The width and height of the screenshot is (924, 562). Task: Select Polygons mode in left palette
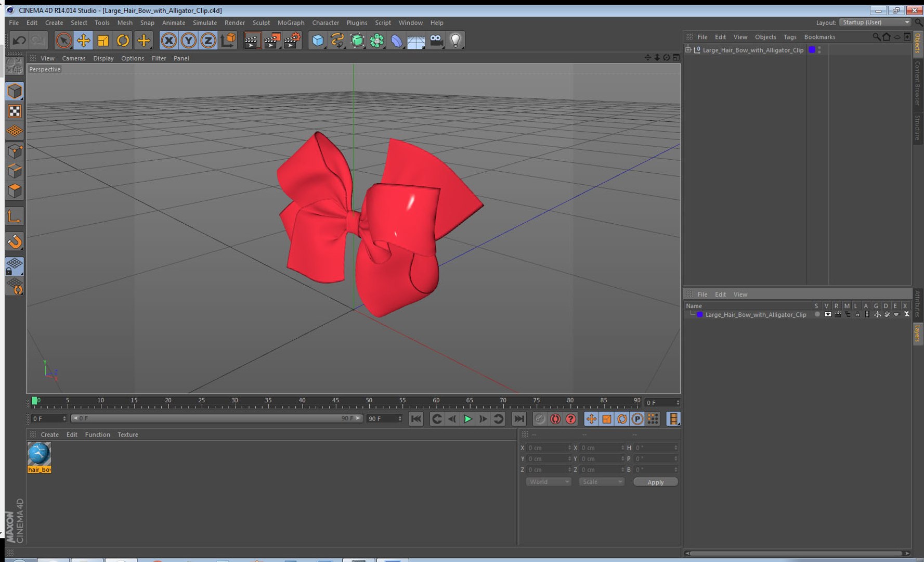[x=15, y=190]
